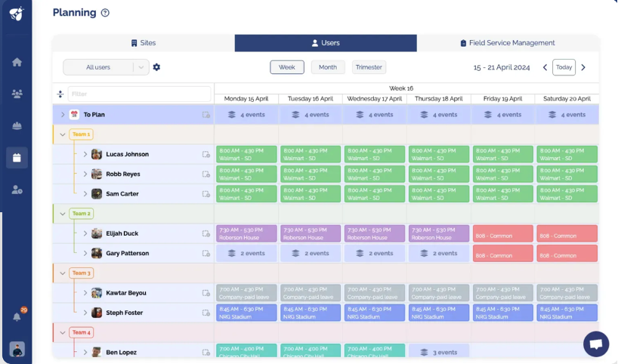
Task: Click the add event icon for Robb Reyes
Action: (205, 174)
